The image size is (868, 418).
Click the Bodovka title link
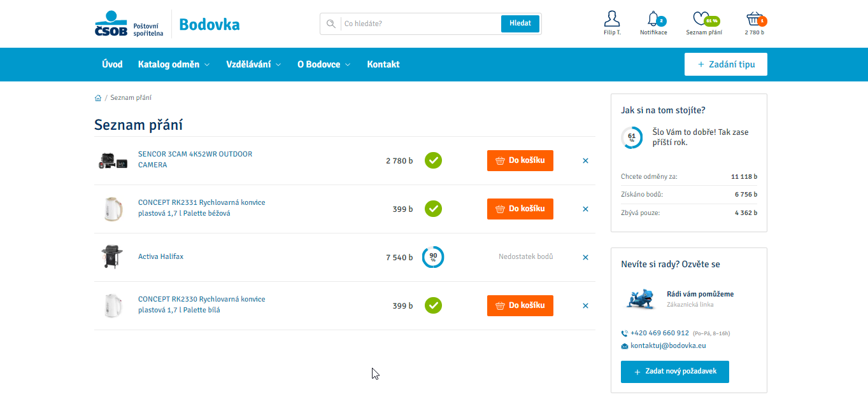[x=210, y=24]
